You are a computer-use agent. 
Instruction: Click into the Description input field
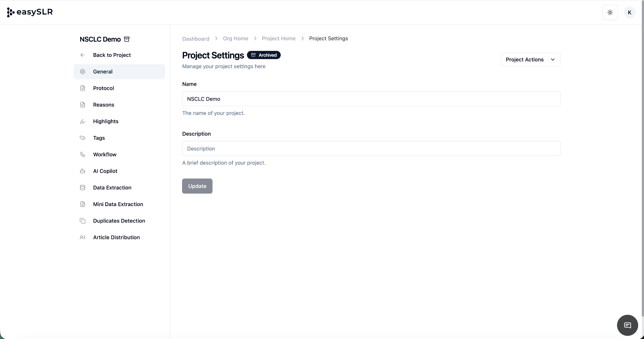371,149
